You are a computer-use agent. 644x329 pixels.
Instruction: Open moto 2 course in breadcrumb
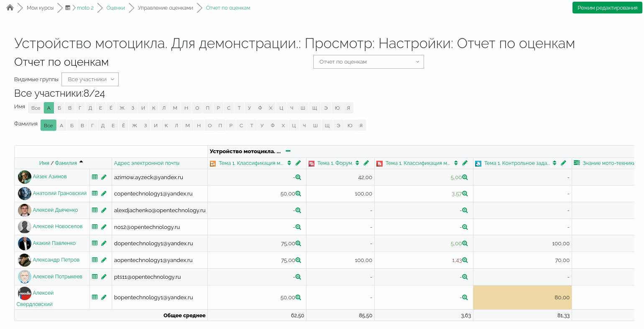tap(85, 8)
